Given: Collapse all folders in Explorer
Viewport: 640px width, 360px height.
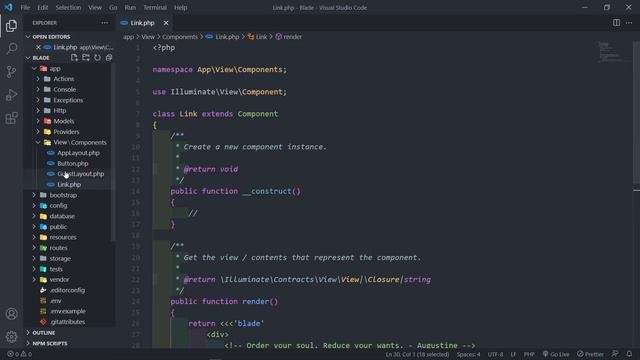Looking at the screenshot, I should (109, 58).
